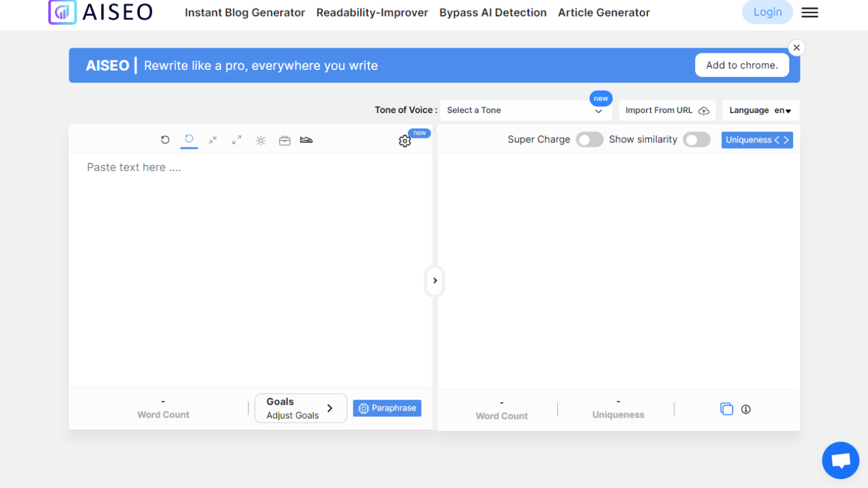Viewport: 868px width, 488px height.
Task: Choose the expand (outward arrows) mode icon
Action: click(x=237, y=140)
